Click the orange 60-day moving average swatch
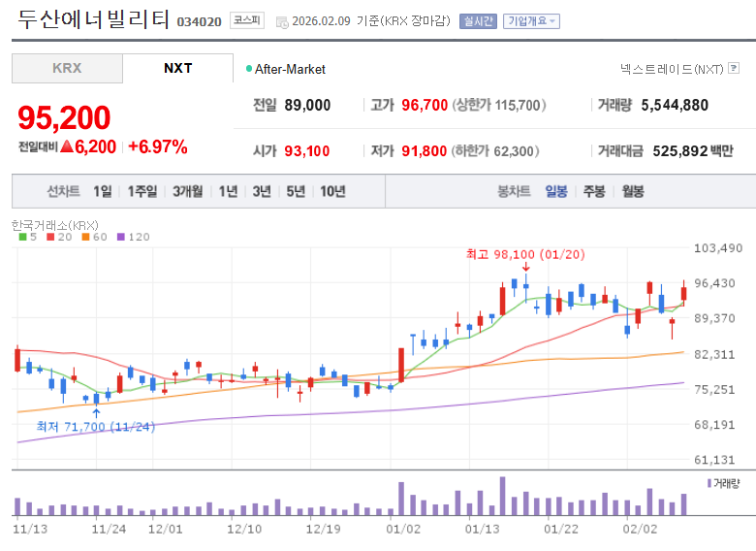756x551 pixels. point(86,237)
